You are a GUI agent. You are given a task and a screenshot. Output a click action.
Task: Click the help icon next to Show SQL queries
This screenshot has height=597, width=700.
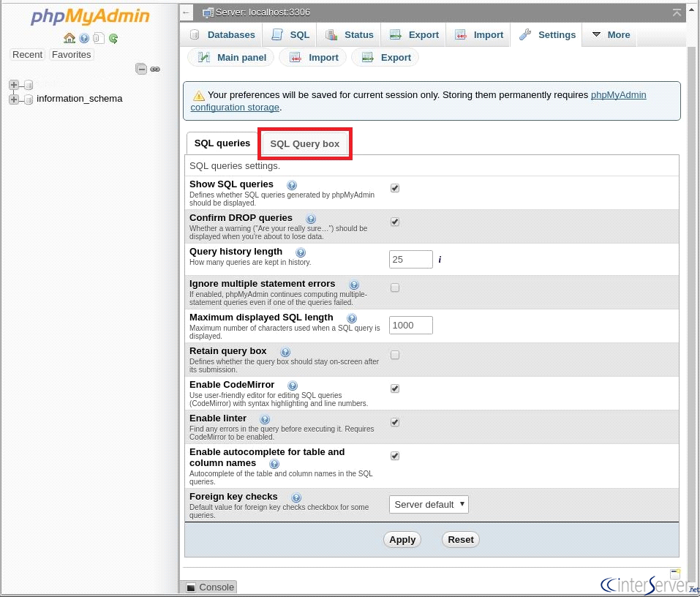click(x=292, y=185)
